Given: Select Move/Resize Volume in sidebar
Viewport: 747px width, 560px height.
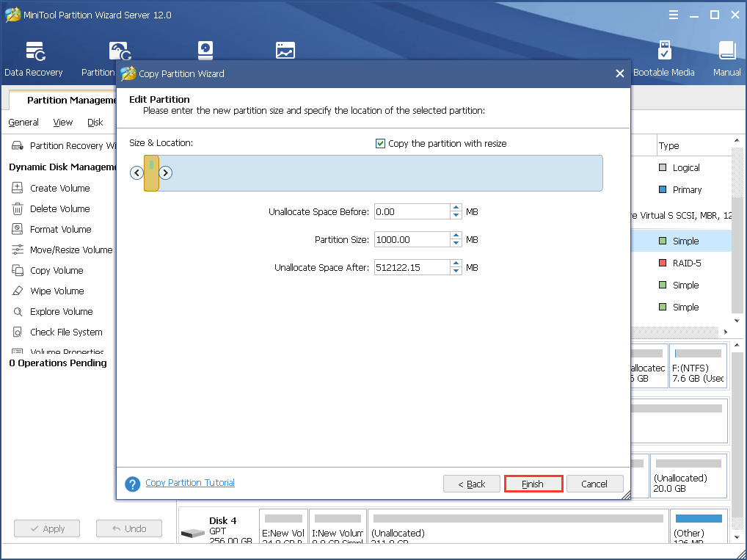Looking at the screenshot, I should click(x=62, y=250).
